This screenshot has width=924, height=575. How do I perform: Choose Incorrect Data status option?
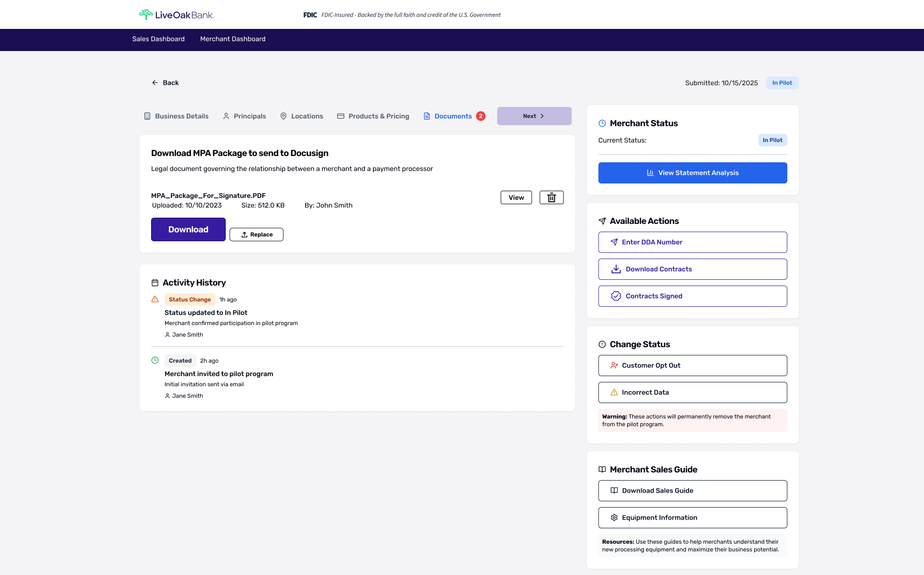[x=692, y=392]
